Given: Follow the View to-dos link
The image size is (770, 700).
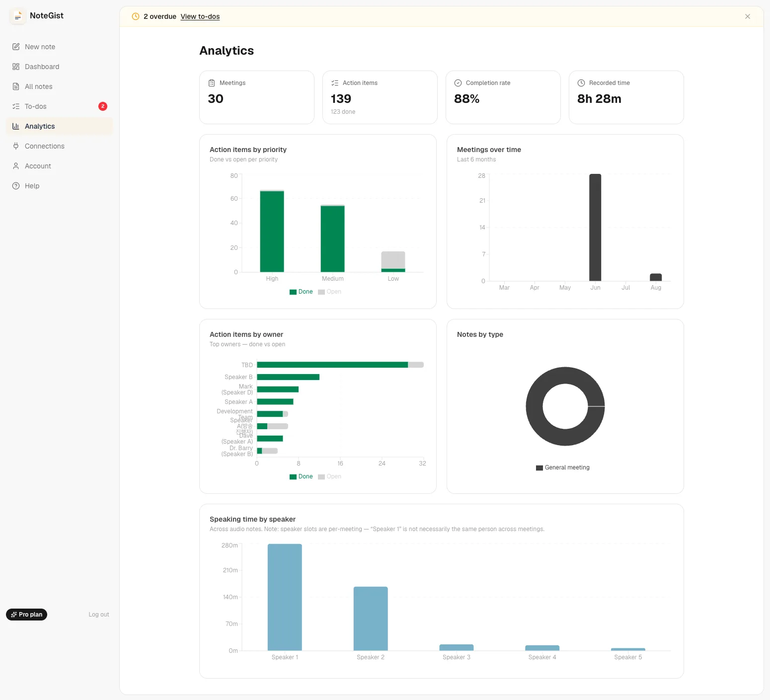Looking at the screenshot, I should (x=200, y=16).
